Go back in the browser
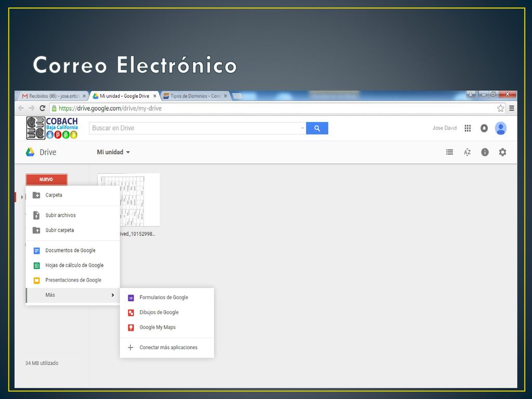This screenshot has height=399, width=532. (x=21, y=108)
